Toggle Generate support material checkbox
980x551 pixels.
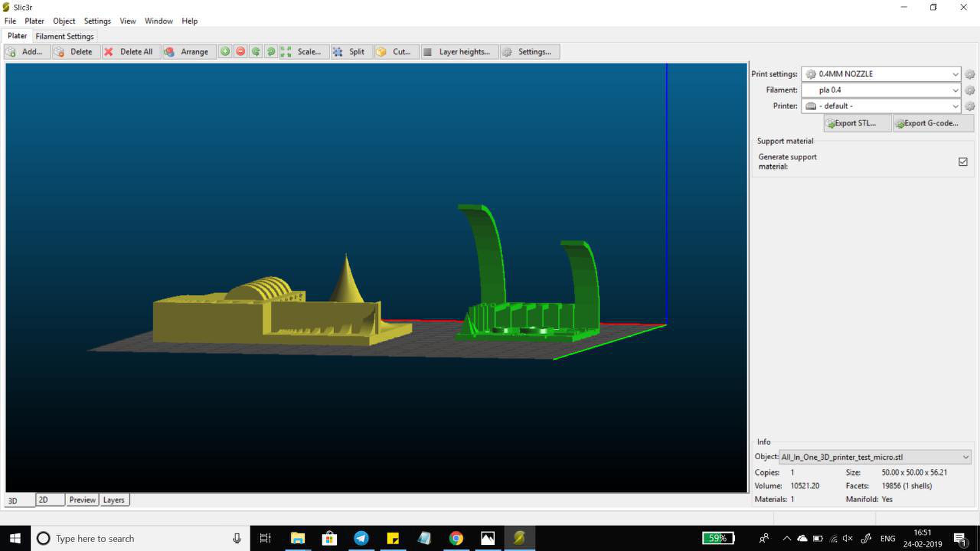point(963,162)
